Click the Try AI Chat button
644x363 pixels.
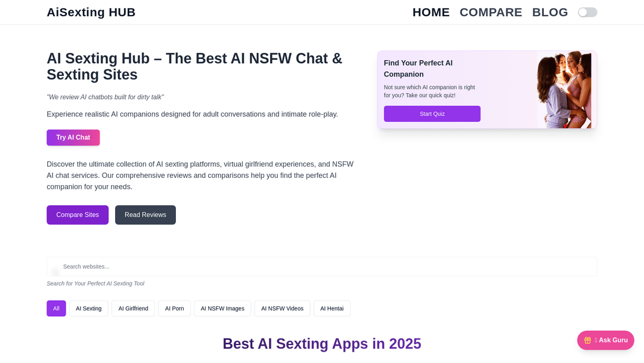click(73, 138)
